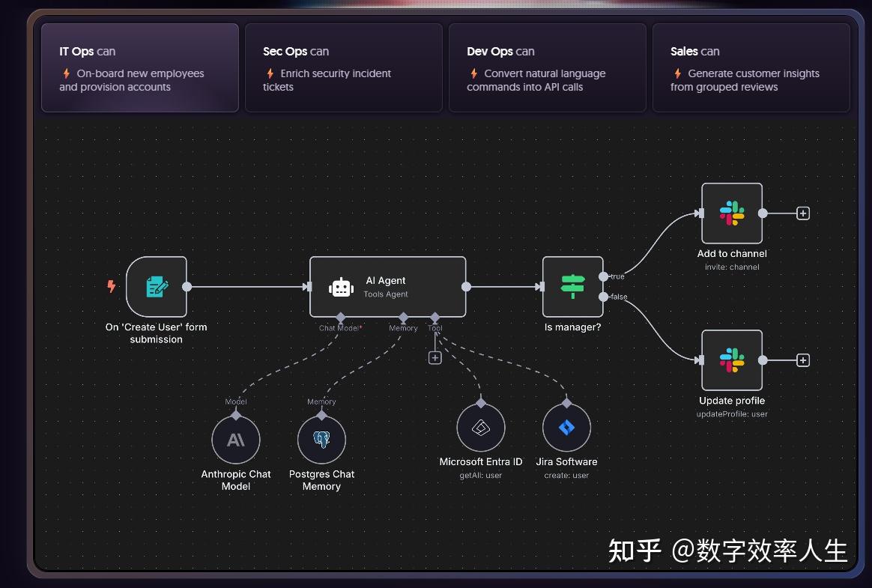Click the 'true' output connector of Is manager
Image resolution: width=872 pixels, height=588 pixels.
tap(603, 276)
